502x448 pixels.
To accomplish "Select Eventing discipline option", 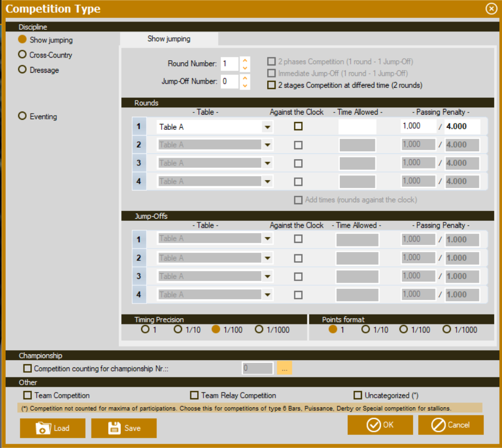I will tap(22, 116).
